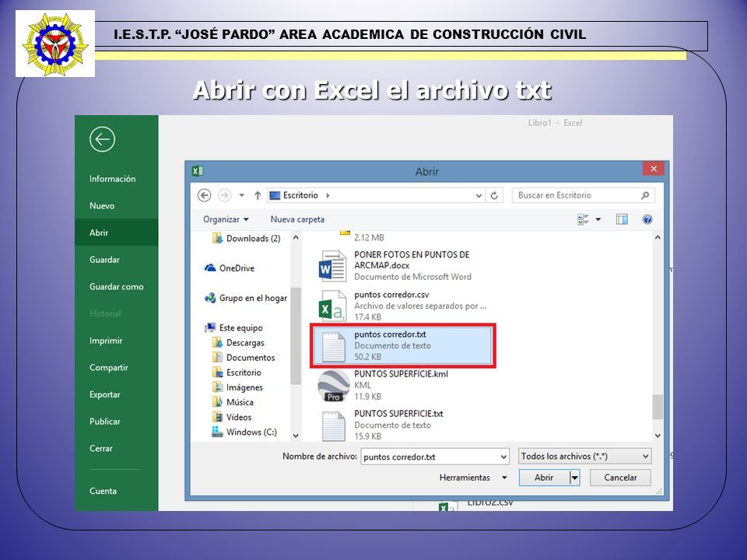Select the puntos corredor.csv Excel file icon
The height and width of the screenshot is (560, 747).
click(x=332, y=306)
